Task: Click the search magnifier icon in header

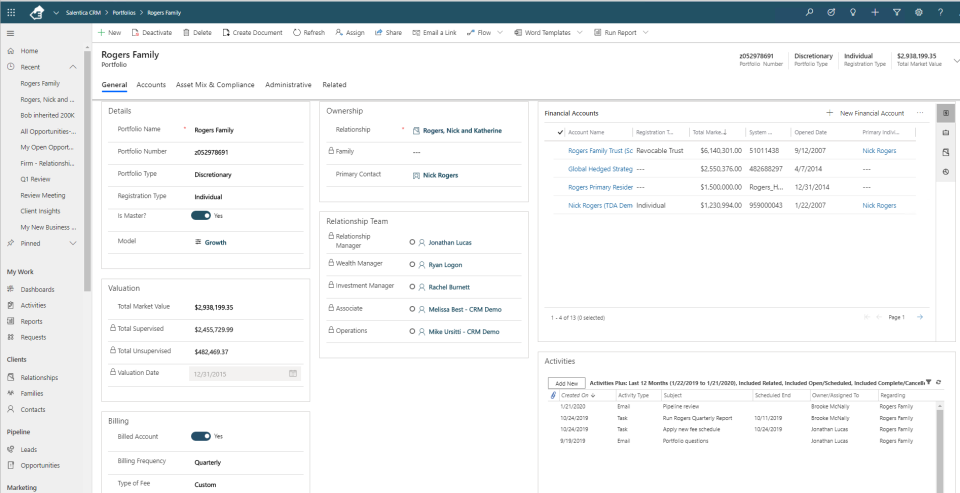Action: (809, 12)
